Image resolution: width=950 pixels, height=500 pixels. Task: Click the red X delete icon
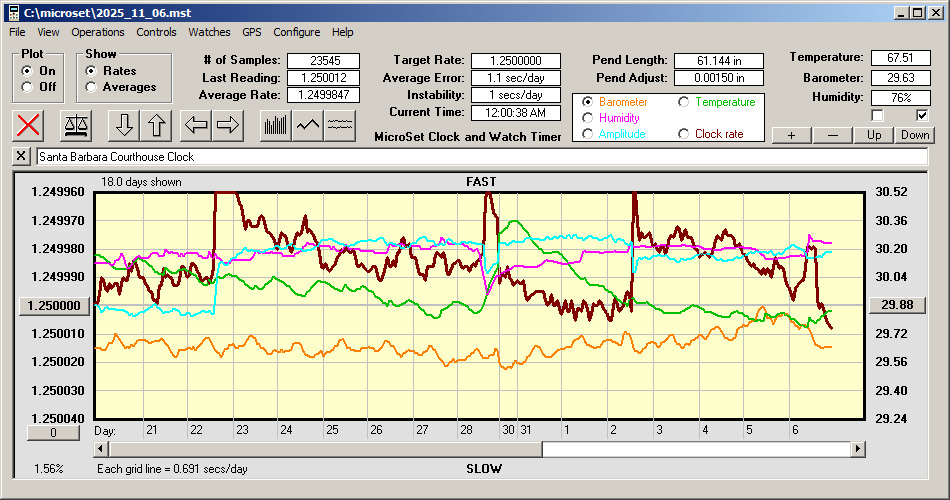click(x=30, y=125)
